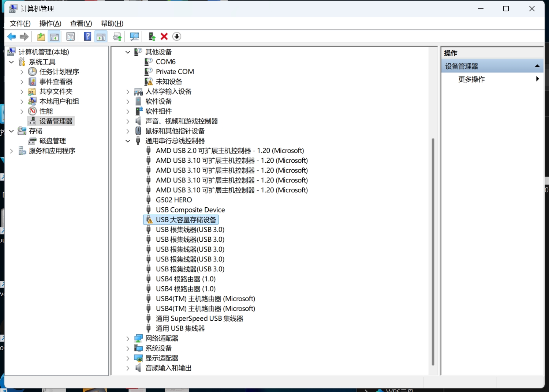Image resolution: width=549 pixels, height=392 pixels.
Task: Collapse the 设备管理器 actions section arrow
Action: 537,66
